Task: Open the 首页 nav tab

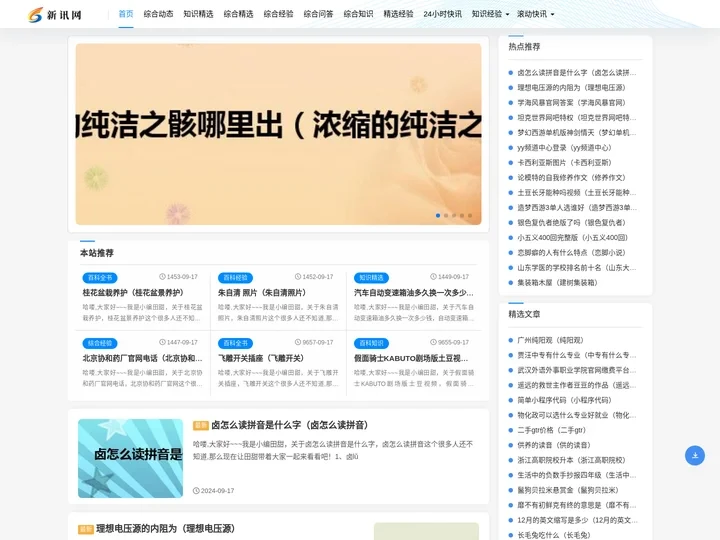Action: pyautogui.click(x=126, y=14)
